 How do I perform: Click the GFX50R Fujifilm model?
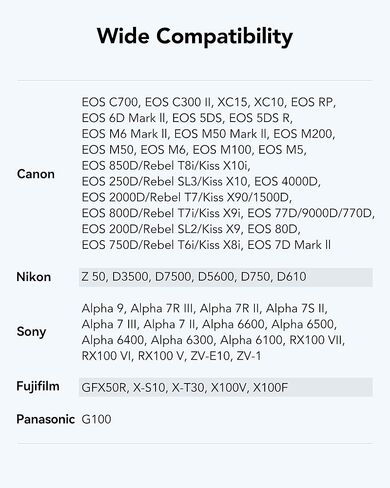click(x=104, y=387)
